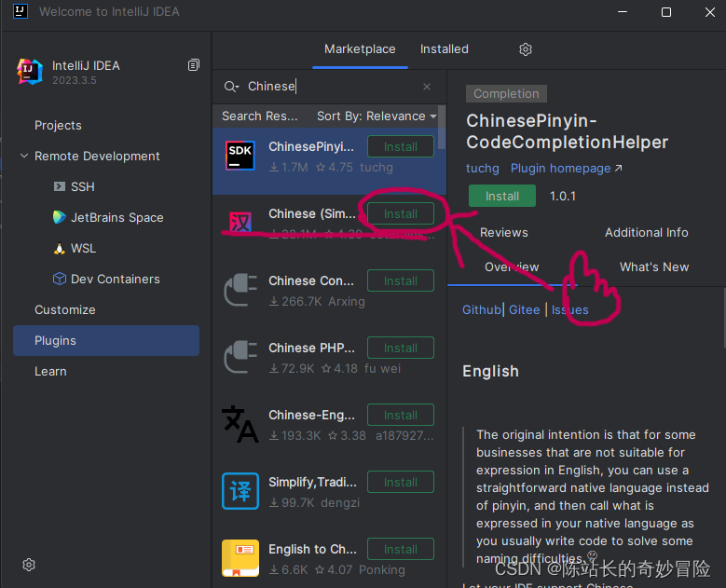Click the plugin list scrollbar
The height and width of the screenshot is (588, 726).
tap(442, 128)
